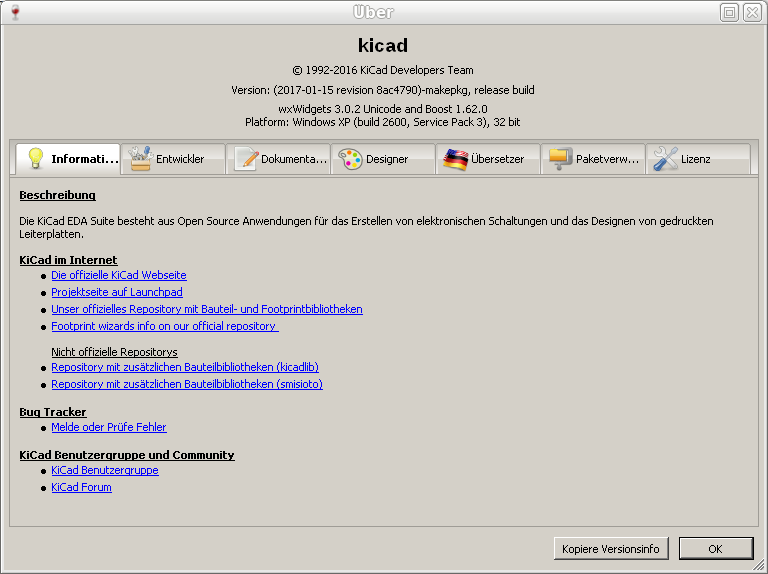Click the flags icon on Übersetzer tab

456,159
